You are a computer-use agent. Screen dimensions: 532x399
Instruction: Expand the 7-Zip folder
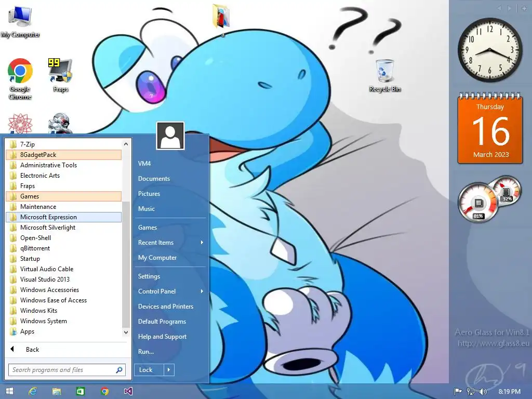point(63,144)
